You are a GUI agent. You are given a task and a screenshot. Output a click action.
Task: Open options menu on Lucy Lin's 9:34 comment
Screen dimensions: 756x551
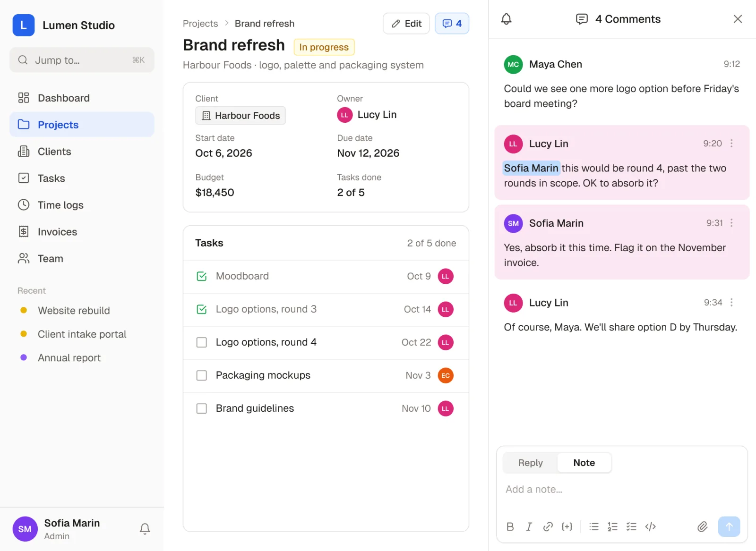[731, 302]
